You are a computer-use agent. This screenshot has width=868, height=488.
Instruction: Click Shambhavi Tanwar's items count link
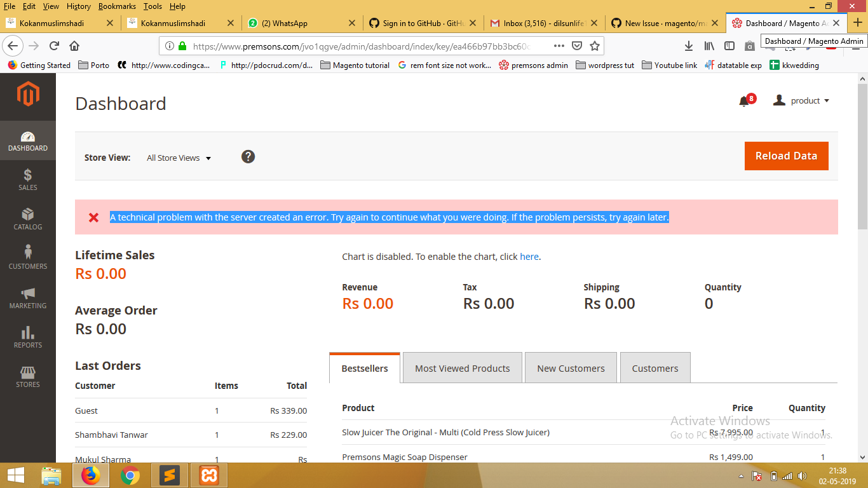(216, 435)
